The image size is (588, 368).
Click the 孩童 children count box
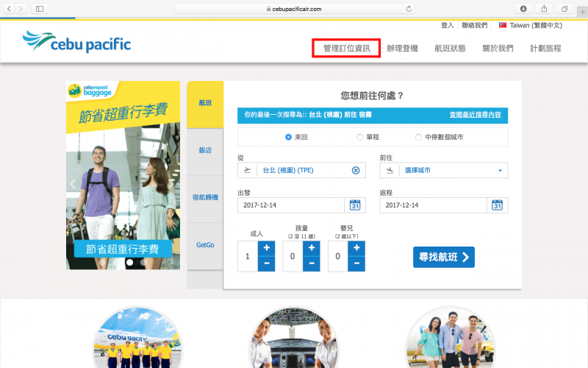tap(293, 256)
